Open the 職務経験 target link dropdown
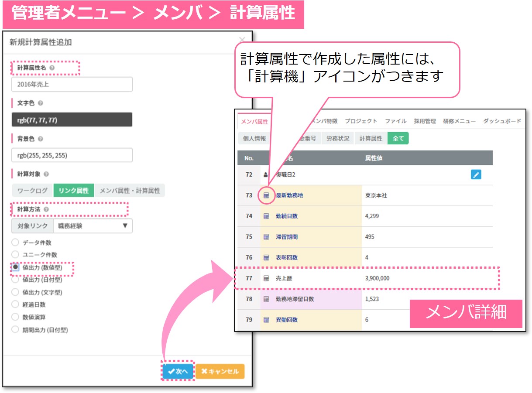The height and width of the screenshot is (393, 532). (92, 226)
